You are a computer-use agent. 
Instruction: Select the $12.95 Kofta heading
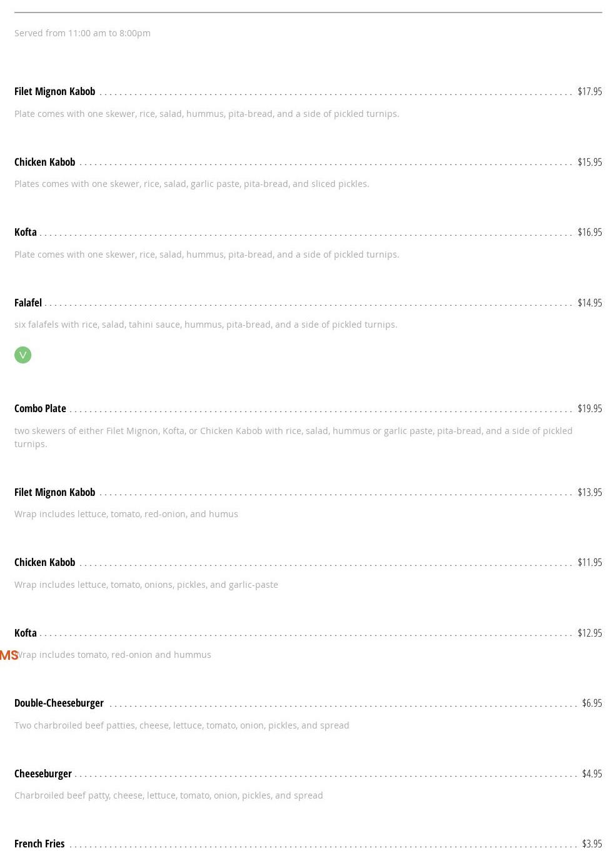click(26, 633)
